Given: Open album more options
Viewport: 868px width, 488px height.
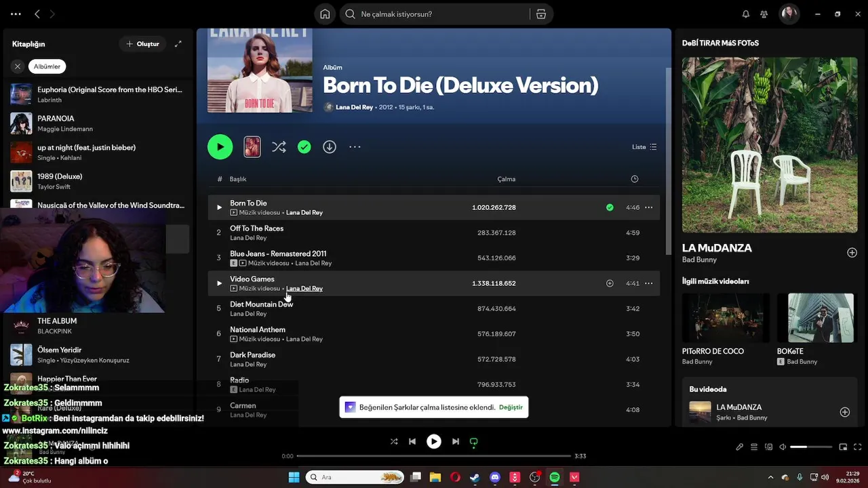Looking at the screenshot, I should tap(355, 147).
